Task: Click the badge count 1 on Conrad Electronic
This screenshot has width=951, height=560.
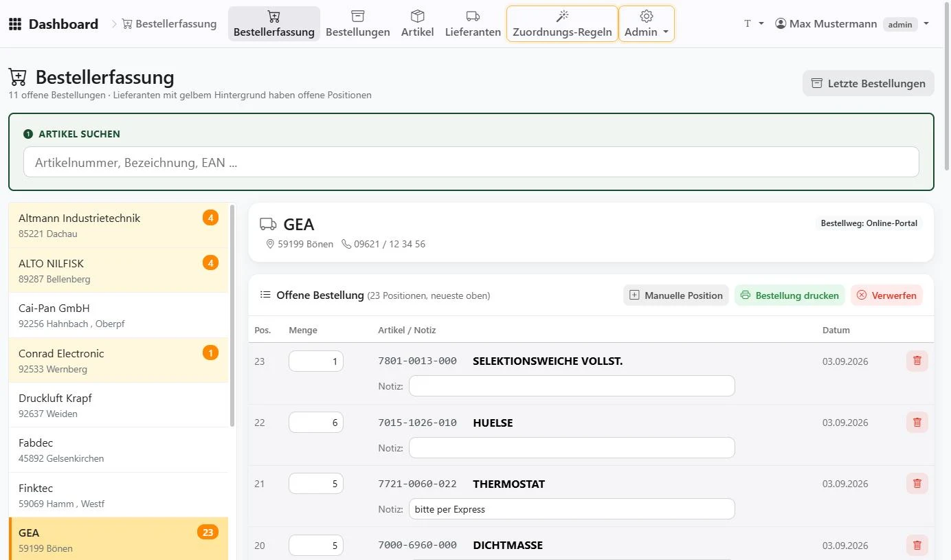Action: [210, 352]
